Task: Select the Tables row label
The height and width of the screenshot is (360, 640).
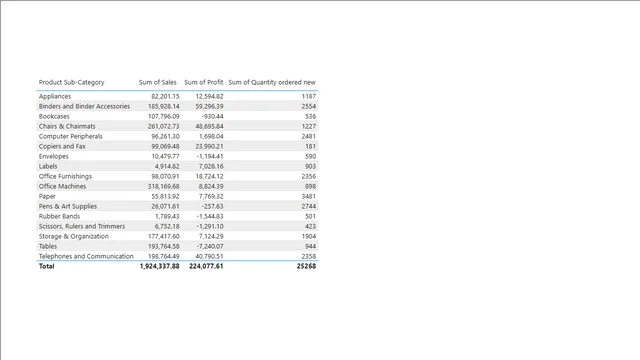Action: 48,246
